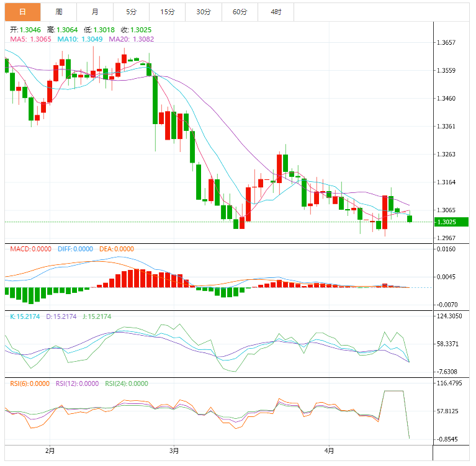Click the 1.3460 price axis label

[446, 99]
